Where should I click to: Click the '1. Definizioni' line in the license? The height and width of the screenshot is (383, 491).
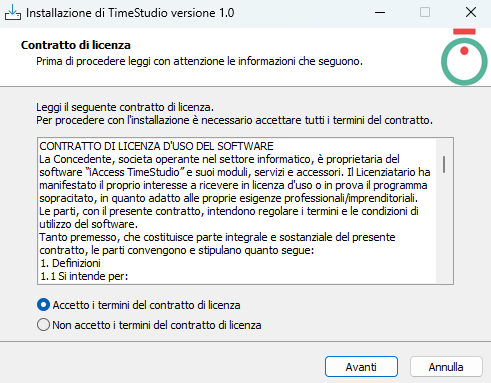pyautogui.click(x=70, y=263)
